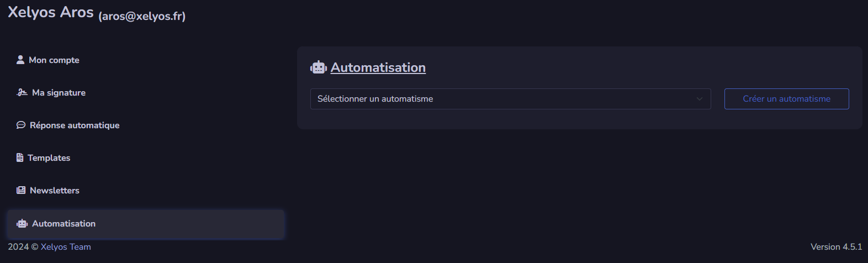Viewport: 868px width, 263px height.
Task: Open the Réponse automatique section
Action: coord(75,125)
